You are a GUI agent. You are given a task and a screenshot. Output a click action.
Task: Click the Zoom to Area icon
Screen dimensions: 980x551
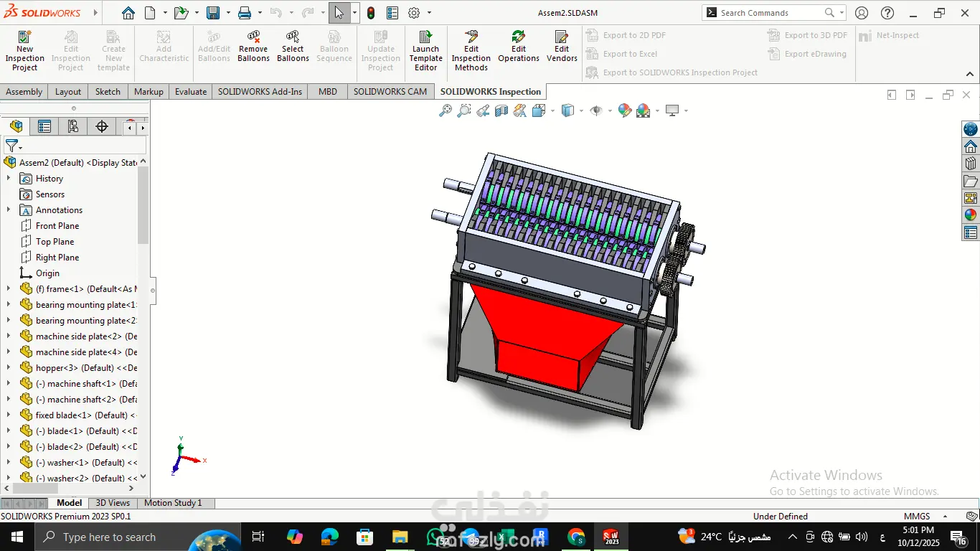(464, 110)
